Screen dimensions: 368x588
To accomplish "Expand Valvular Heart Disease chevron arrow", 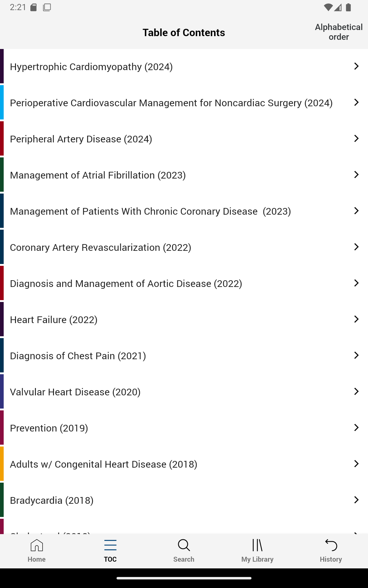I will (x=356, y=391).
